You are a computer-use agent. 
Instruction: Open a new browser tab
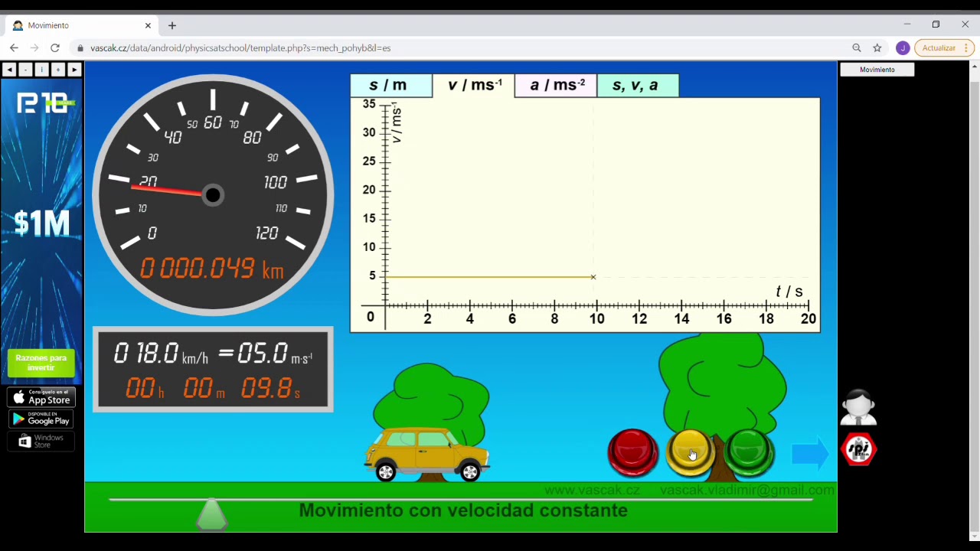click(x=172, y=25)
